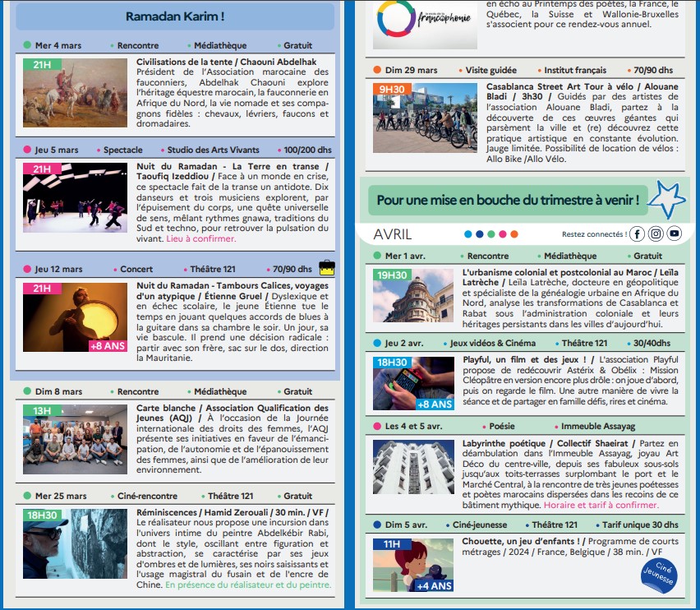
Task: Click the Street Art Tour bicycles photo
Action: tap(425, 118)
